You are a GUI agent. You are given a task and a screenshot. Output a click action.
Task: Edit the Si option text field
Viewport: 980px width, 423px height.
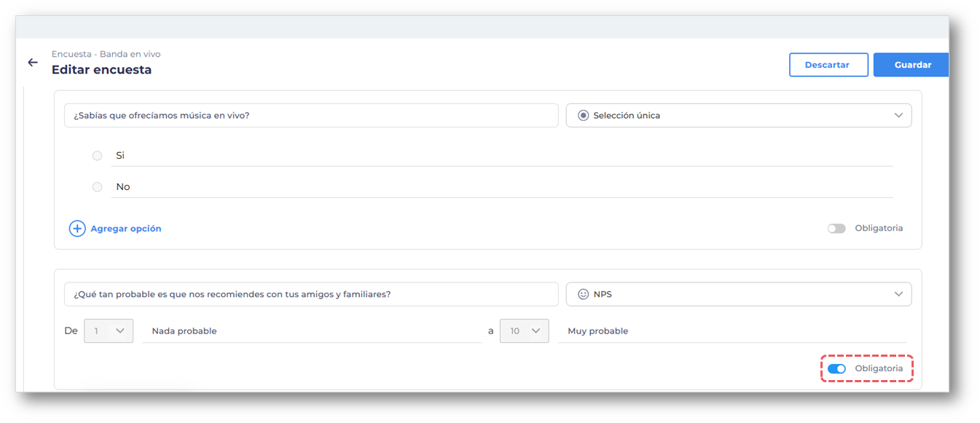[x=501, y=156]
